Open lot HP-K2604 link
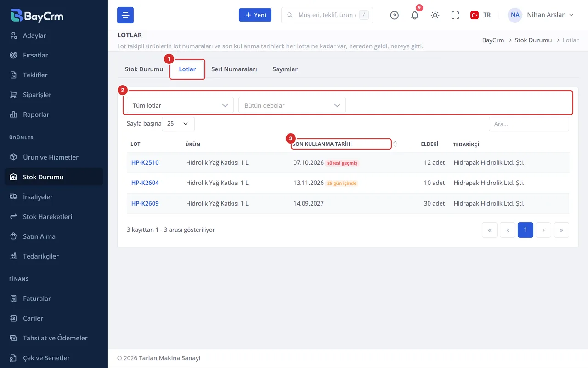588x368 pixels. click(145, 183)
